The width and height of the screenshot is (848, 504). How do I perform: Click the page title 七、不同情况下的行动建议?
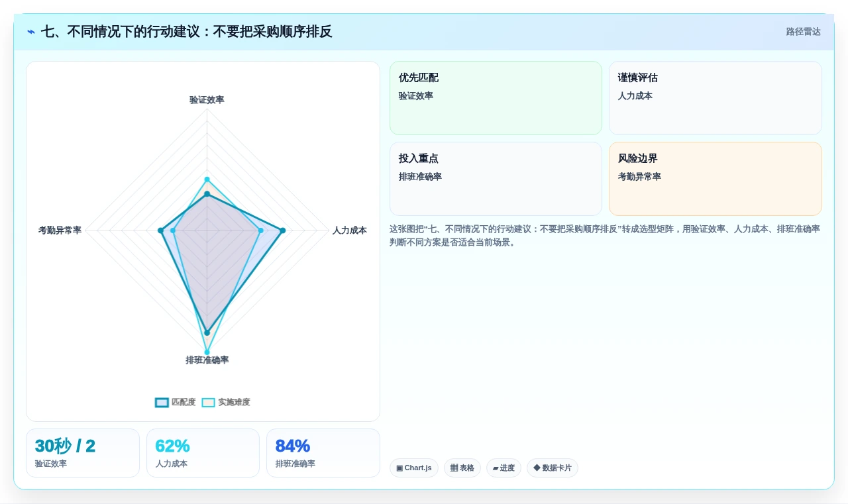point(186,32)
